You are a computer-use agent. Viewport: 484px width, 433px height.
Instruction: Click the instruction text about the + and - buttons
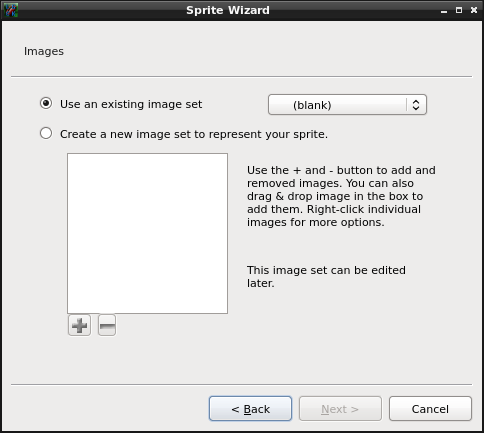pos(341,196)
